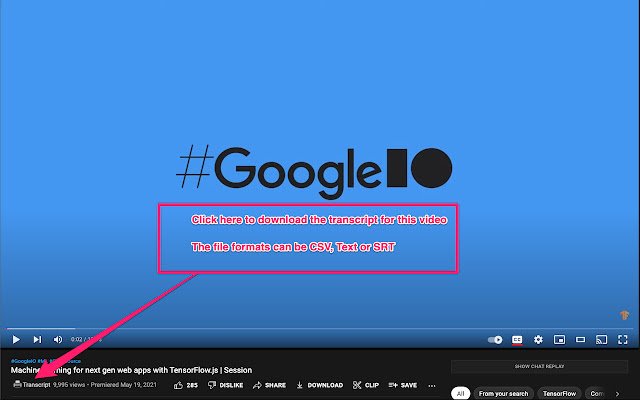Select the All filter chip
The width and height of the screenshot is (640, 400).
coord(460,393)
